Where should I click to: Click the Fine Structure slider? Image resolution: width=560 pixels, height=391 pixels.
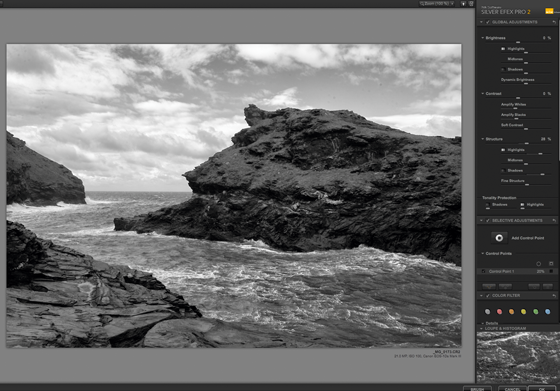pos(526,185)
